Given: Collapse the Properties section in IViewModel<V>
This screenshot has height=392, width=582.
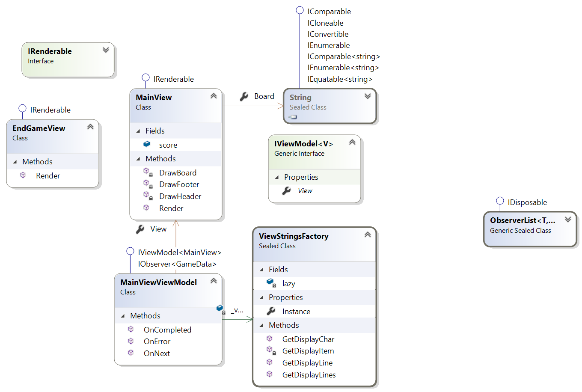Looking at the screenshot, I should click(277, 177).
